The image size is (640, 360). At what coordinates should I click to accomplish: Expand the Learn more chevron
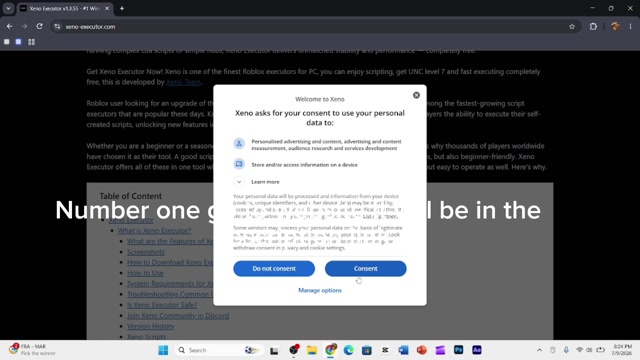coord(239,182)
